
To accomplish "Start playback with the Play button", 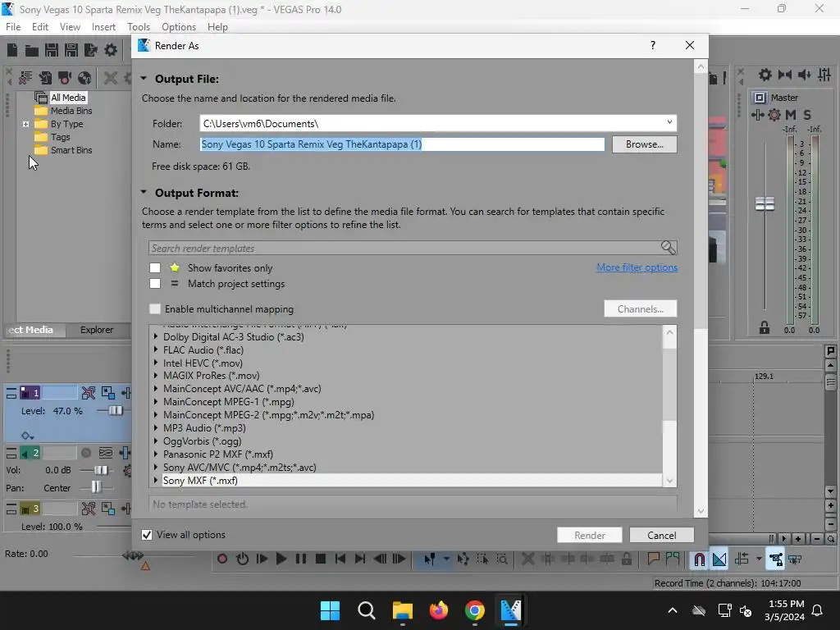I will point(281,559).
